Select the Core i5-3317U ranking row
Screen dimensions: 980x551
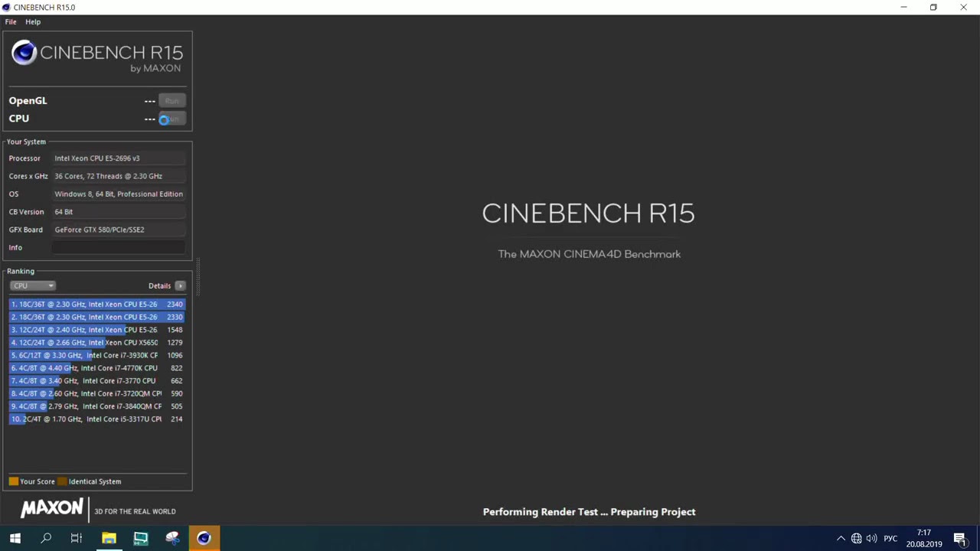click(x=97, y=419)
